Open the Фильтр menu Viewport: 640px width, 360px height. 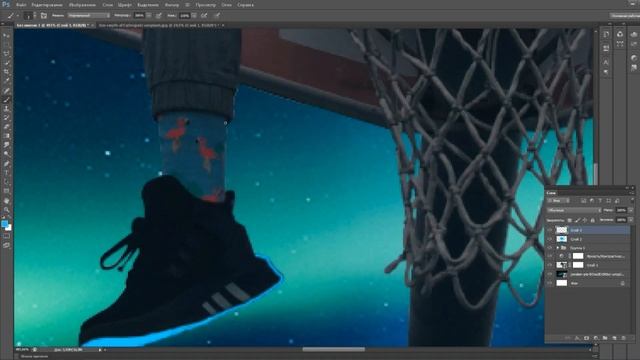coord(172,5)
